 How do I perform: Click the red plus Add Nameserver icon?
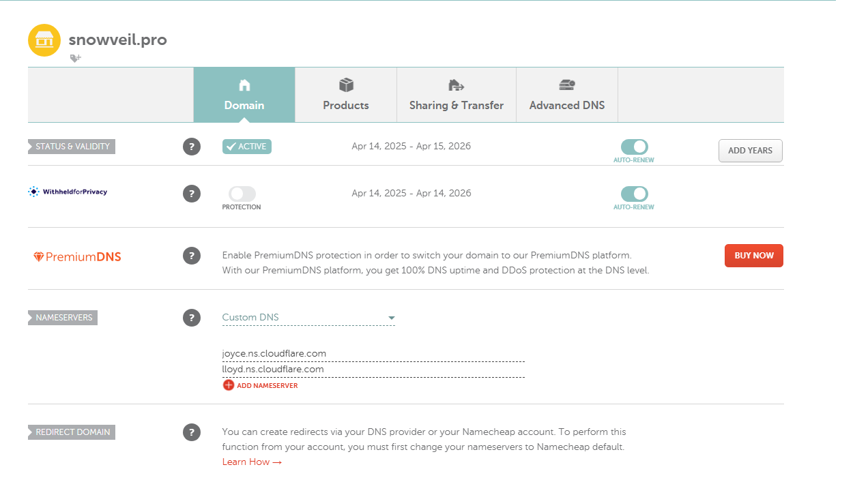coord(228,385)
